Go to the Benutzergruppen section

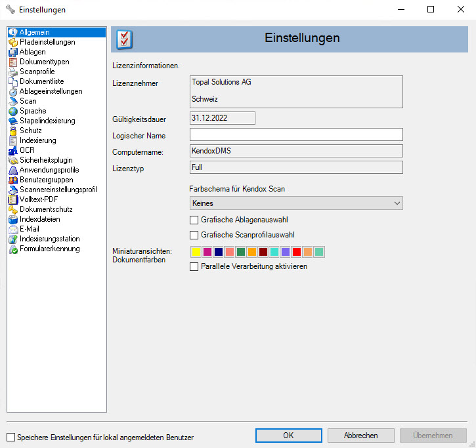[x=46, y=180]
